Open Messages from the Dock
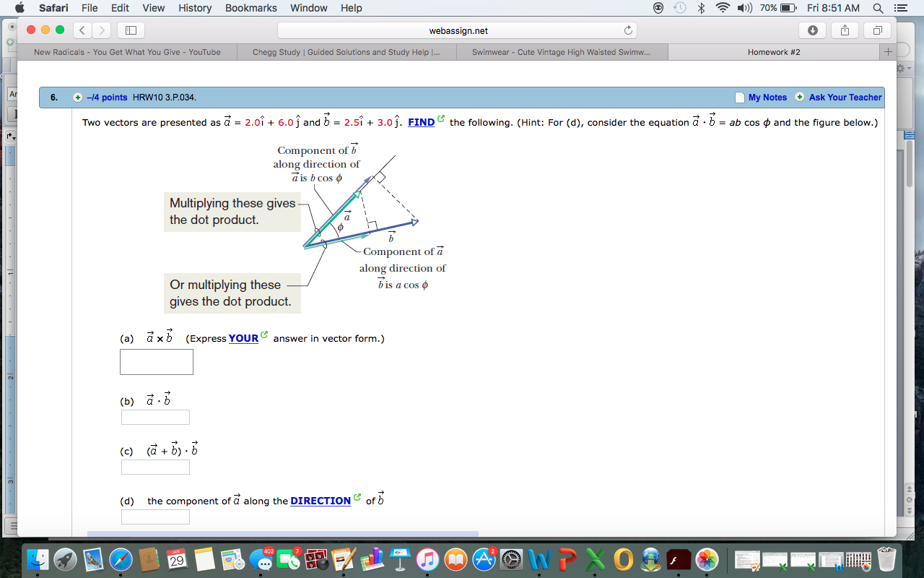Viewport: 924px width, 578px height. [x=261, y=560]
